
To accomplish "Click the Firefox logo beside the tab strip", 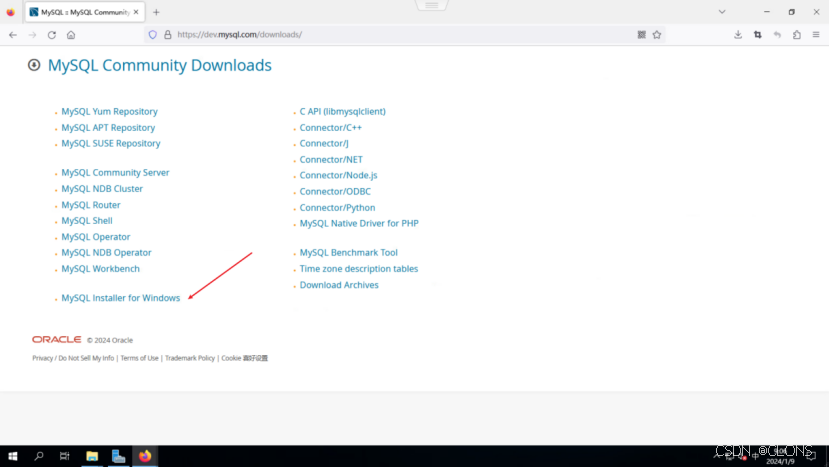I will tap(11, 12).
